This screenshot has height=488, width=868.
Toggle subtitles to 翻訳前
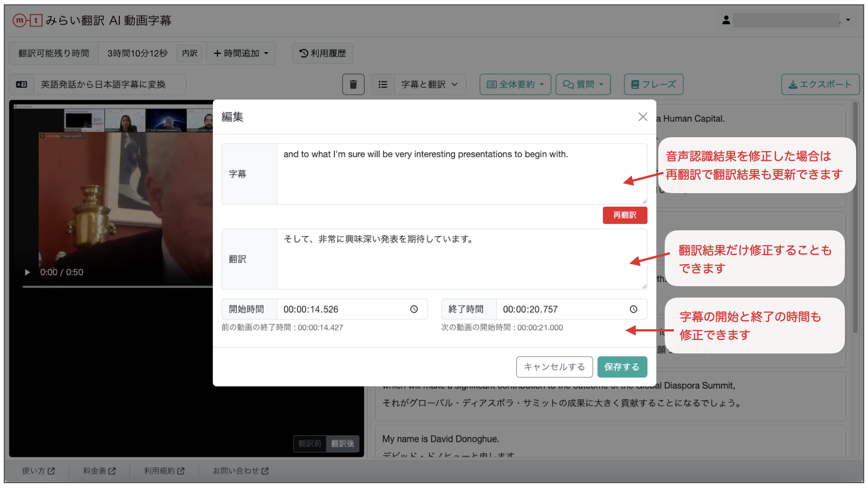click(x=310, y=444)
